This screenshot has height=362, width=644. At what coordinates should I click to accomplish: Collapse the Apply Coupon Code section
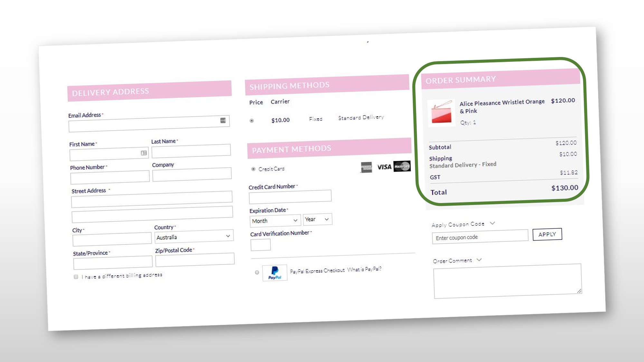492,223
